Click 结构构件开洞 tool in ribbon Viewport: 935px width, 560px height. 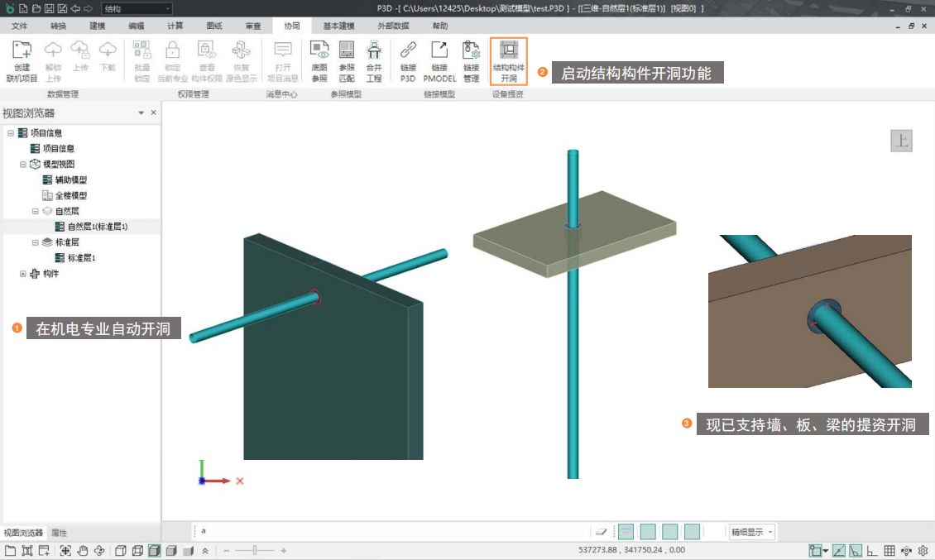[508, 61]
